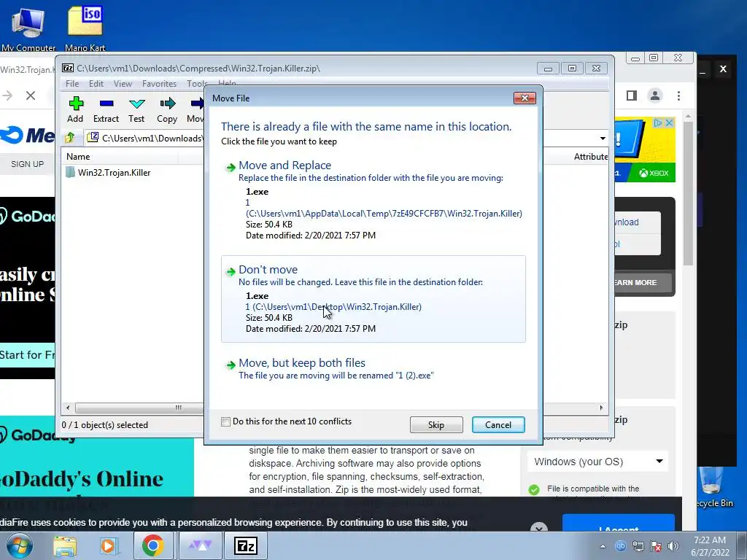Open Windows Explorer from taskbar
The height and width of the screenshot is (560, 747).
pos(65,545)
